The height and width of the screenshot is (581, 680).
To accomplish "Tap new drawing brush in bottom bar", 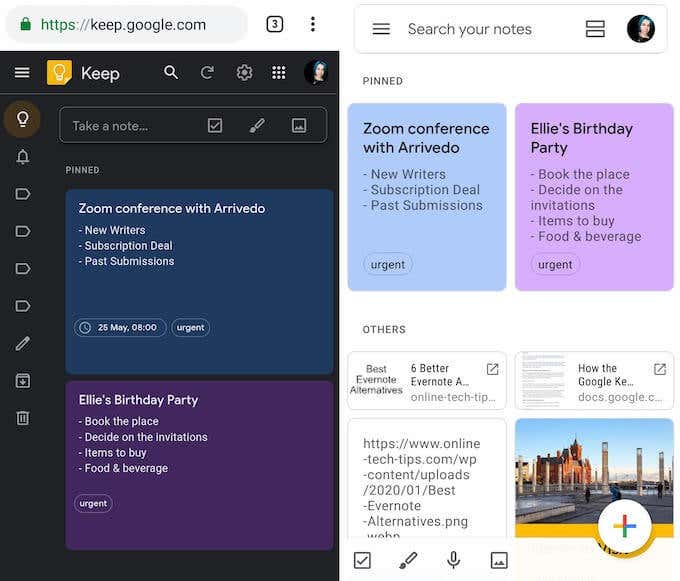I will coord(408,560).
